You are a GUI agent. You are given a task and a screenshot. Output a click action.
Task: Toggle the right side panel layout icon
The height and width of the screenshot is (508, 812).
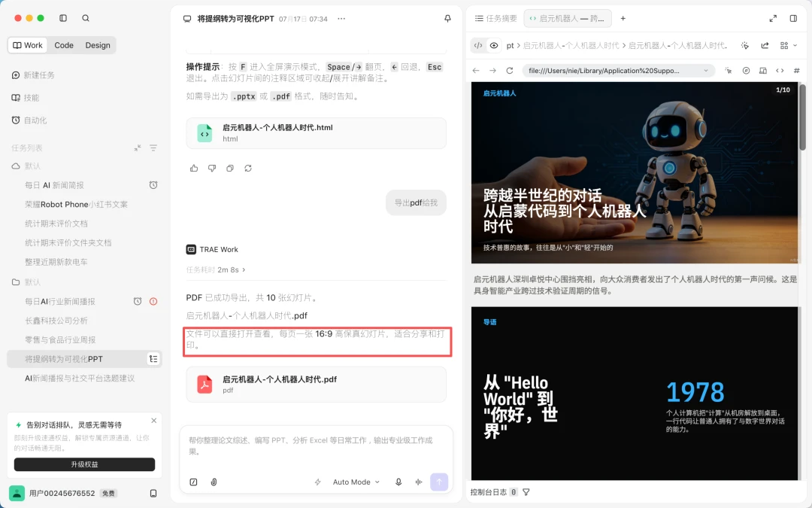pyautogui.click(x=793, y=18)
